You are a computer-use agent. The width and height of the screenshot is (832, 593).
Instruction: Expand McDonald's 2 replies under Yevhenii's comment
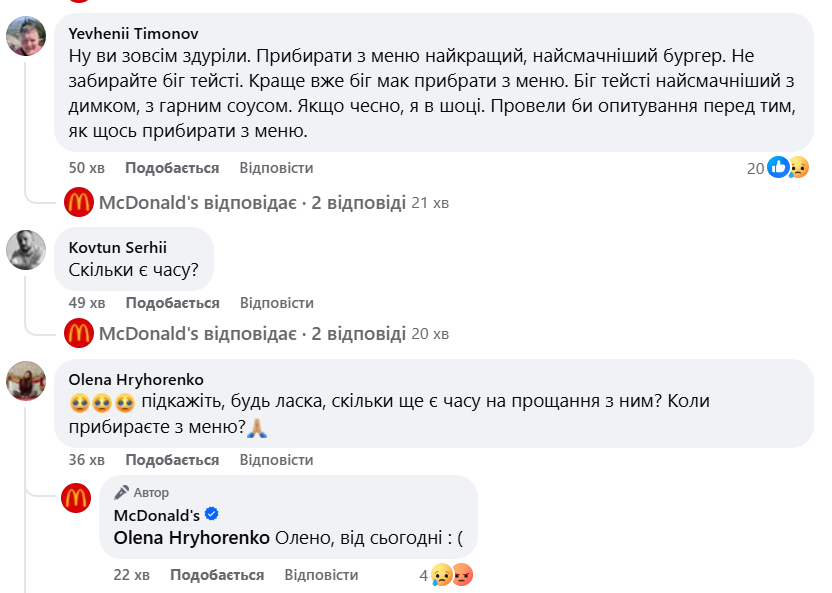coord(252,203)
